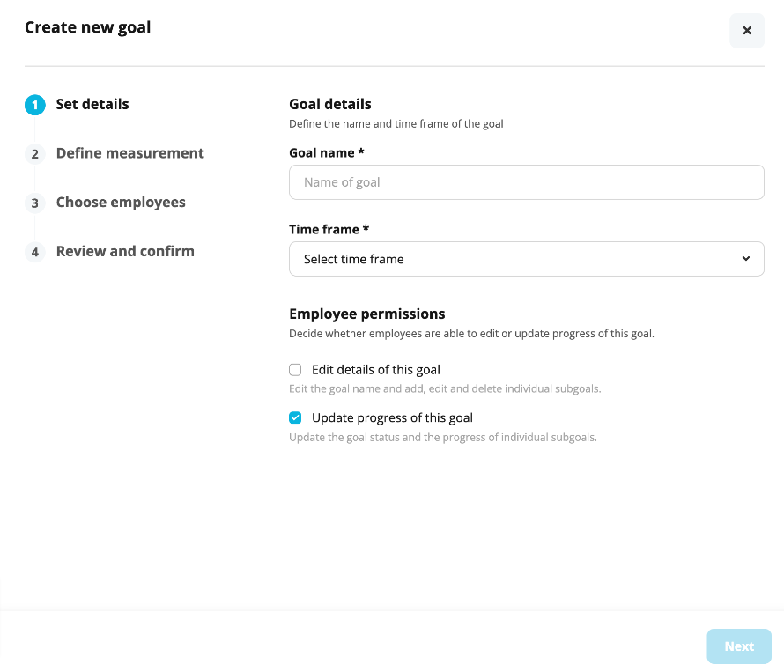
Task: Go to Set details step
Action: [92, 104]
